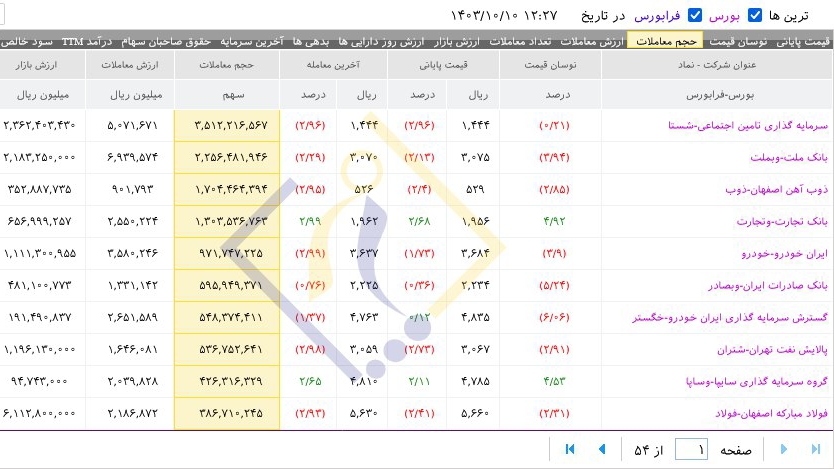
Task: Select trade value cell ۵,۰۷۱,۶۷۱
Action: pyautogui.click(x=132, y=125)
